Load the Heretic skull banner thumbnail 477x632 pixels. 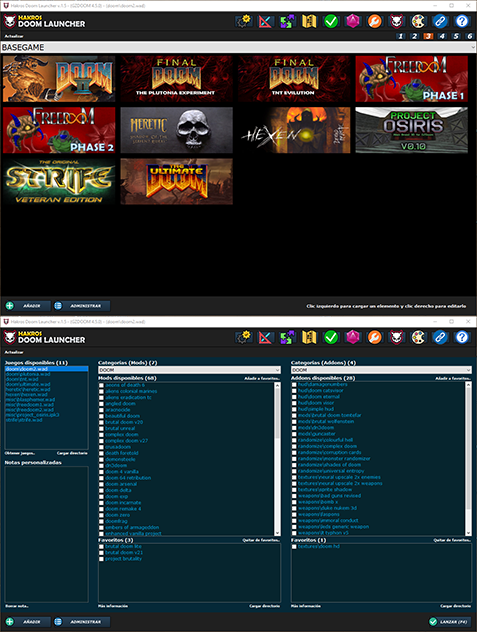tap(177, 130)
